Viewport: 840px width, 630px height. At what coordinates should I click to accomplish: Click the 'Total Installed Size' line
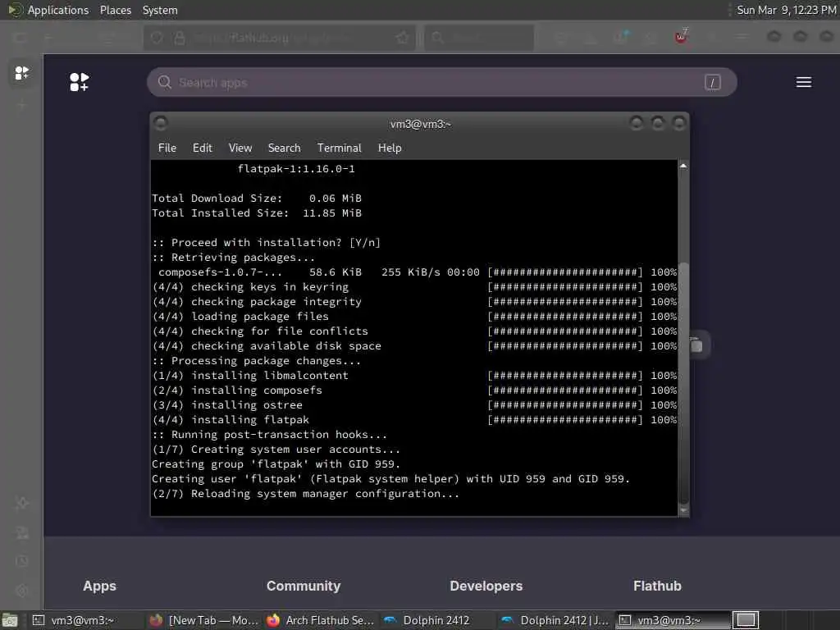[257, 213]
